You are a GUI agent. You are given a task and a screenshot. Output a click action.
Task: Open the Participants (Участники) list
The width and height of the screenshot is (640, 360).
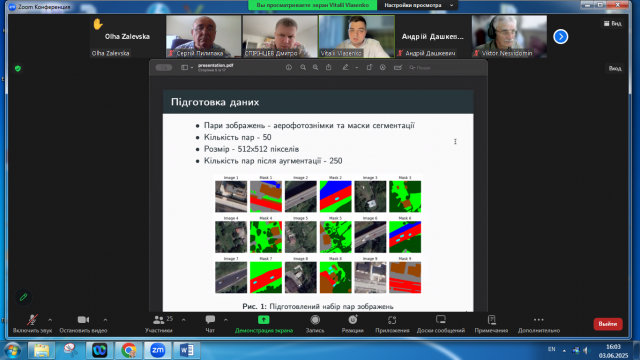tap(159, 320)
